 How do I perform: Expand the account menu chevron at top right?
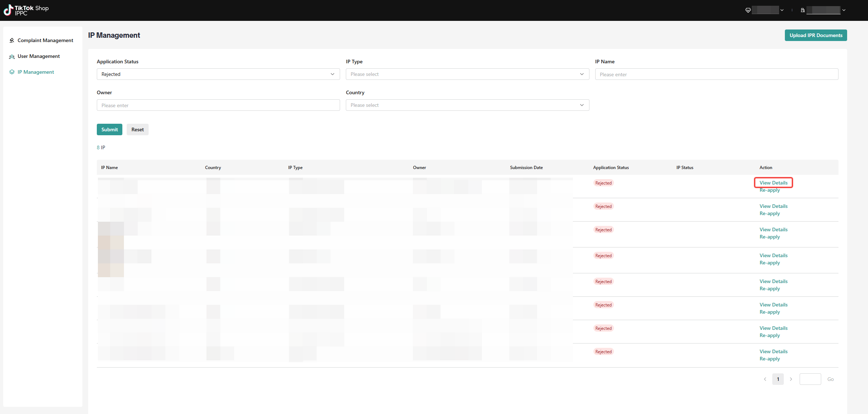844,10
